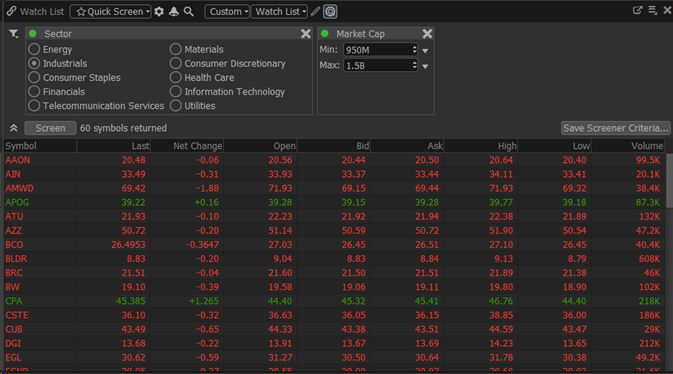The image size is (673, 374).
Task: Collapse the screener criteria with double chevron
Action: [14, 128]
